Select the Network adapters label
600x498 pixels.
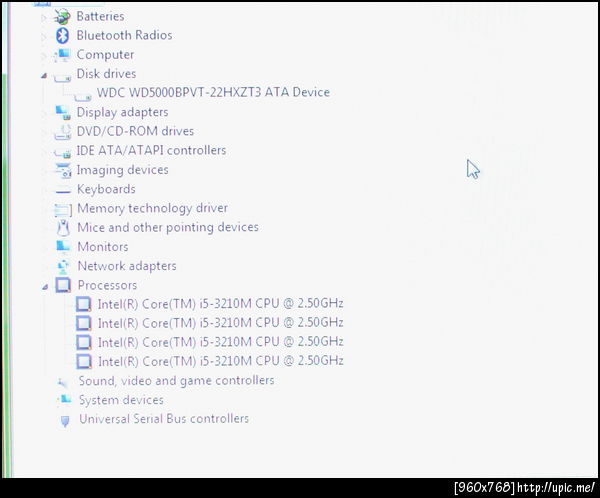[x=127, y=266]
